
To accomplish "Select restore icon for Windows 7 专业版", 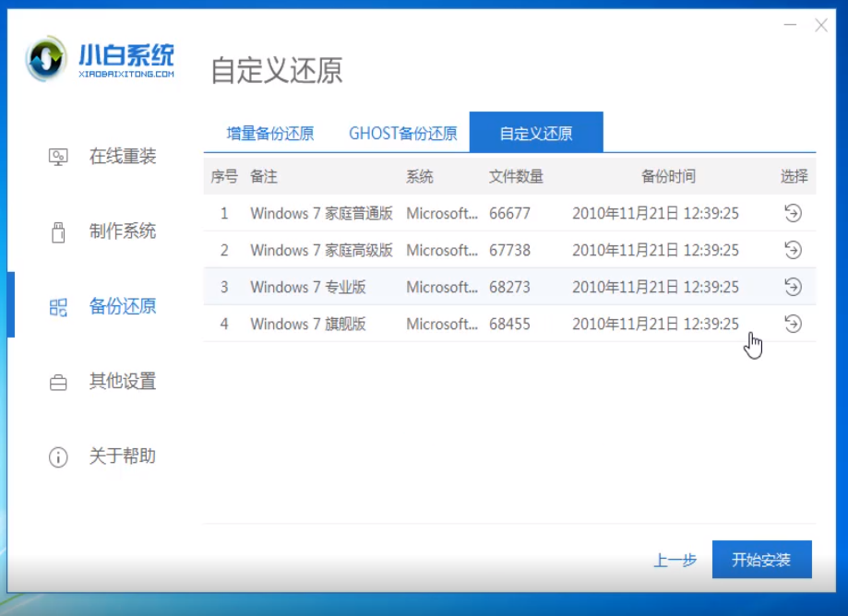I will click(x=793, y=287).
